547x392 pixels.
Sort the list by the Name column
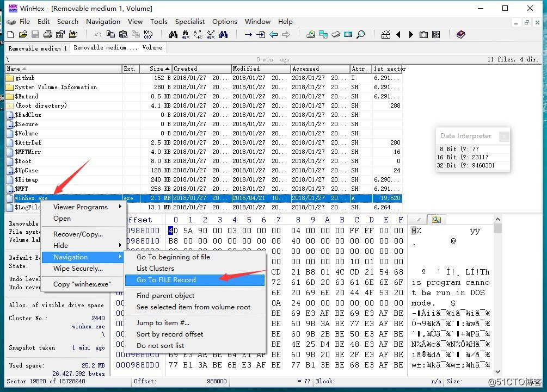click(x=64, y=69)
